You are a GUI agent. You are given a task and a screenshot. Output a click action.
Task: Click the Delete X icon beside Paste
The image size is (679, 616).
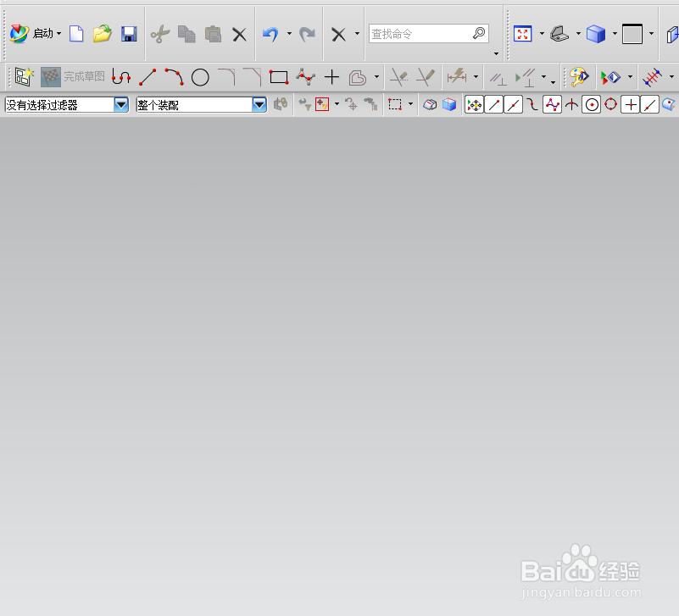[239, 34]
